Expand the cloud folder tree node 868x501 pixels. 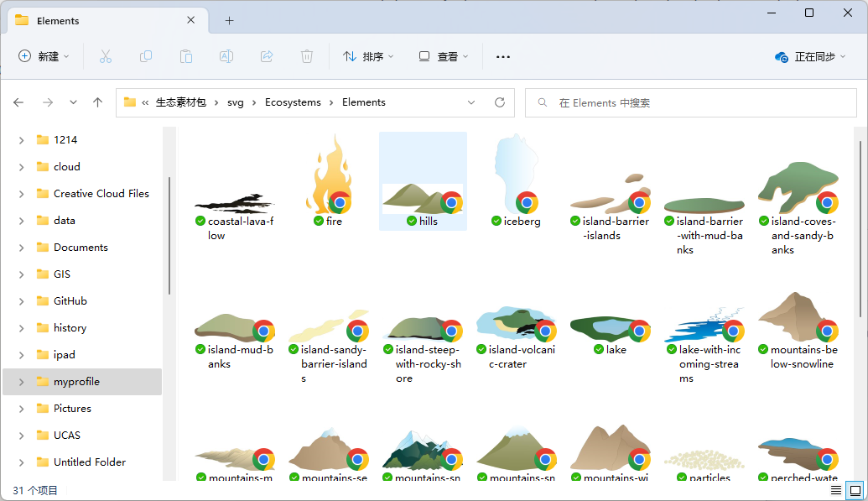pos(21,167)
